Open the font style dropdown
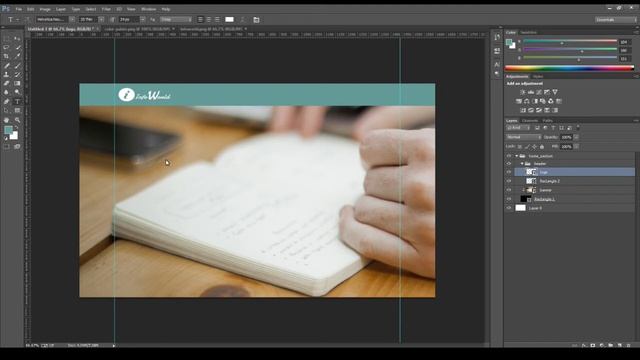 tap(102, 20)
